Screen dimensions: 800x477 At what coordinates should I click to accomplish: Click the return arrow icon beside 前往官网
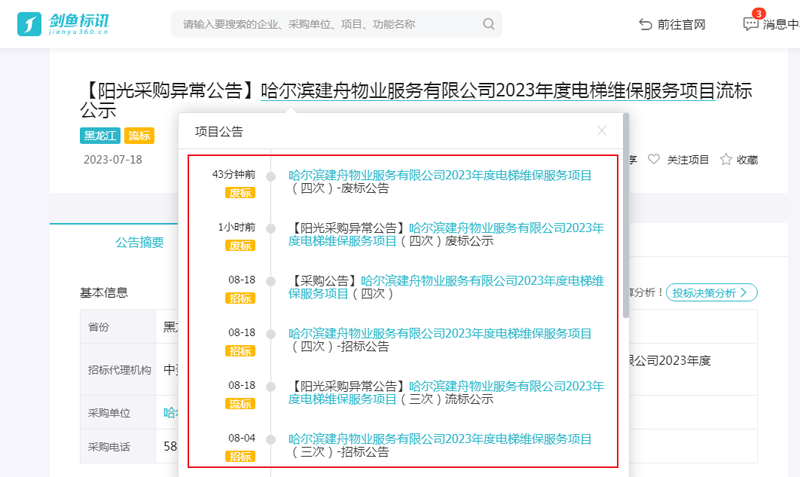(x=645, y=24)
